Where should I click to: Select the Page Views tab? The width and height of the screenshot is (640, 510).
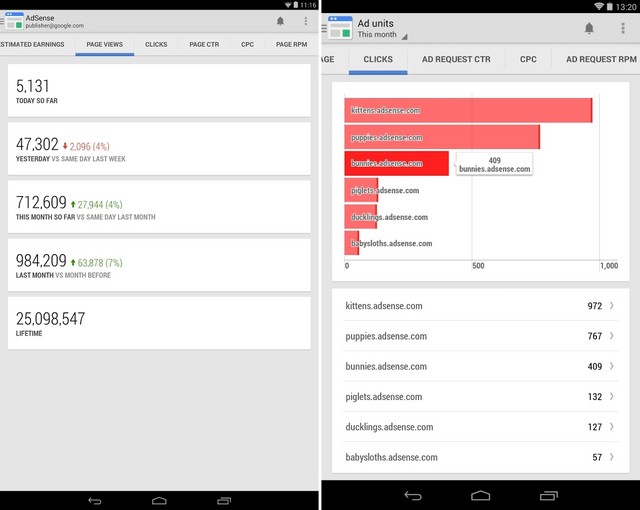point(104,44)
